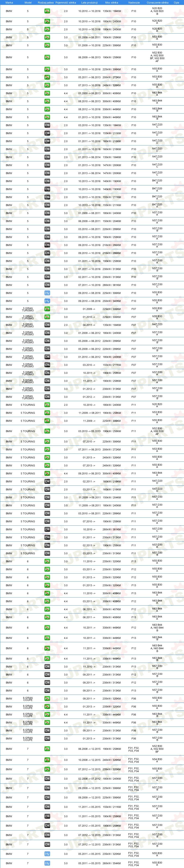This screenshot has height=868, width=184.
Task: Click the ON diesel icon in the F10 150kW / 204KM row
Action: [x=47, y=221]
